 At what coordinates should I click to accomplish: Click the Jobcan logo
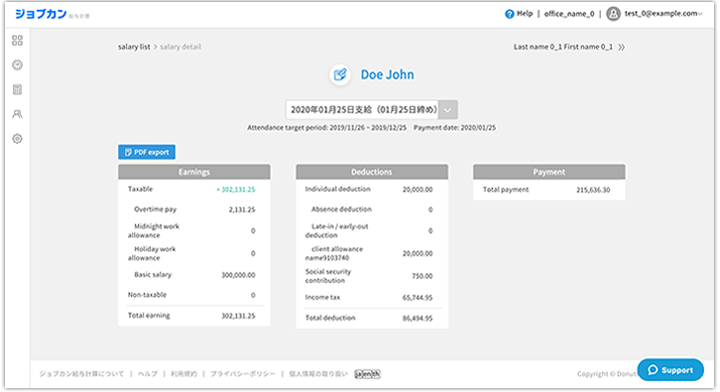point(41,14)
